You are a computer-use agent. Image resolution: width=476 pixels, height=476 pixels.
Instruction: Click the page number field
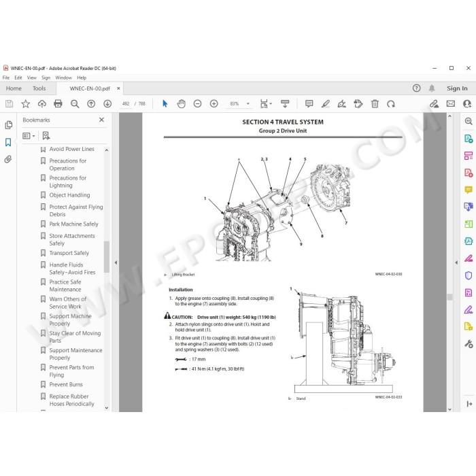tap(126, 104)
